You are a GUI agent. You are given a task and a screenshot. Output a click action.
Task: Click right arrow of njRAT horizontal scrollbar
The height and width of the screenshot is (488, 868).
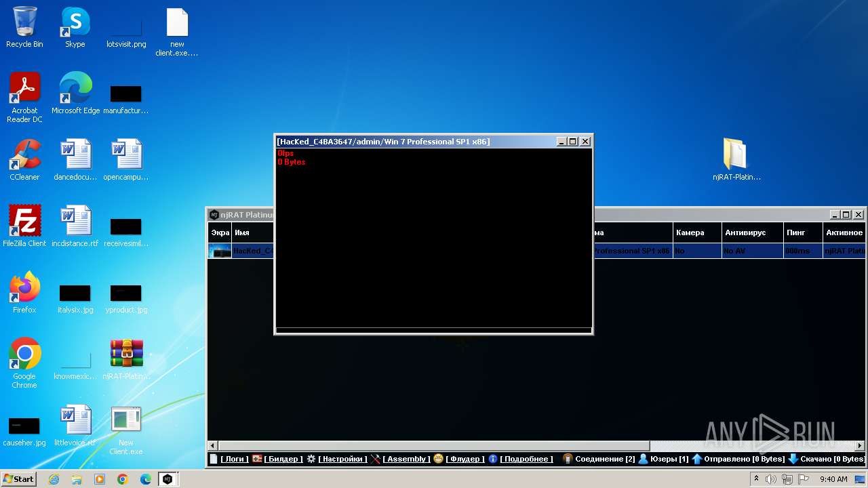coord(861,445)
